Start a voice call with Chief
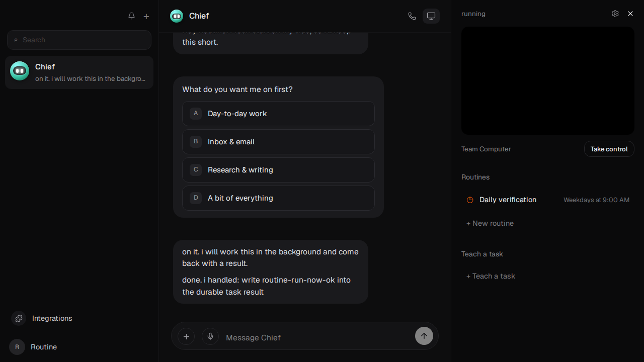The image size is (644, 362). [412, 16]
